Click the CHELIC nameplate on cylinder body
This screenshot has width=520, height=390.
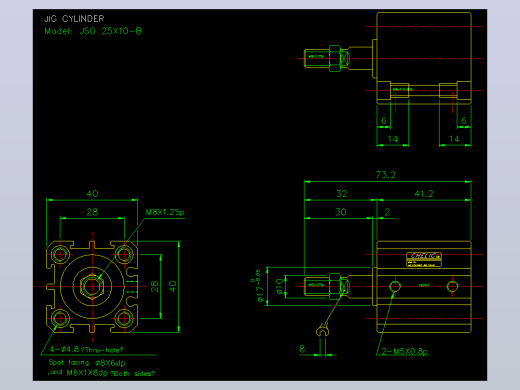coord(424,260)
